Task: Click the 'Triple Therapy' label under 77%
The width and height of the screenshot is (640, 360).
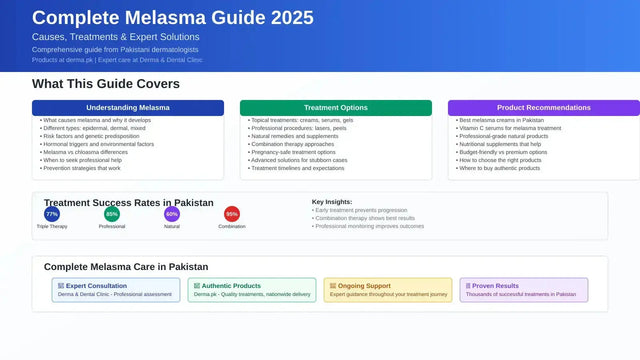Action: pyautogui.click(x=52, y=227)
